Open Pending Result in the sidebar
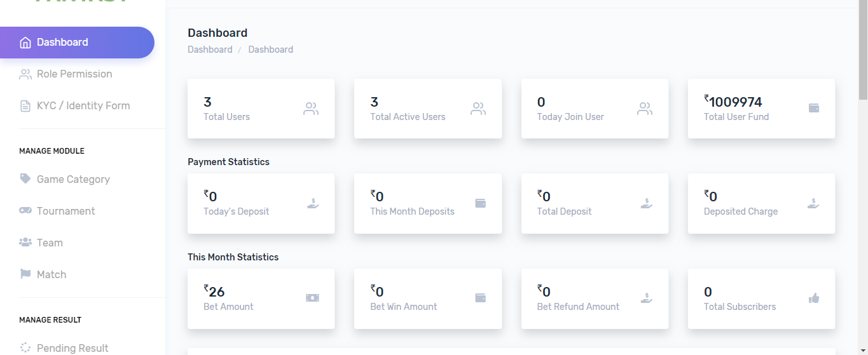 72,348
